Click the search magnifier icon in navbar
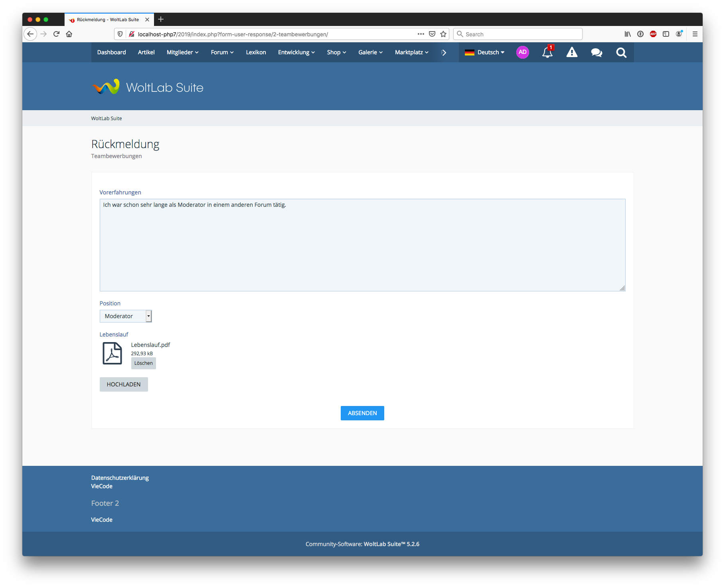 [621, 53]
